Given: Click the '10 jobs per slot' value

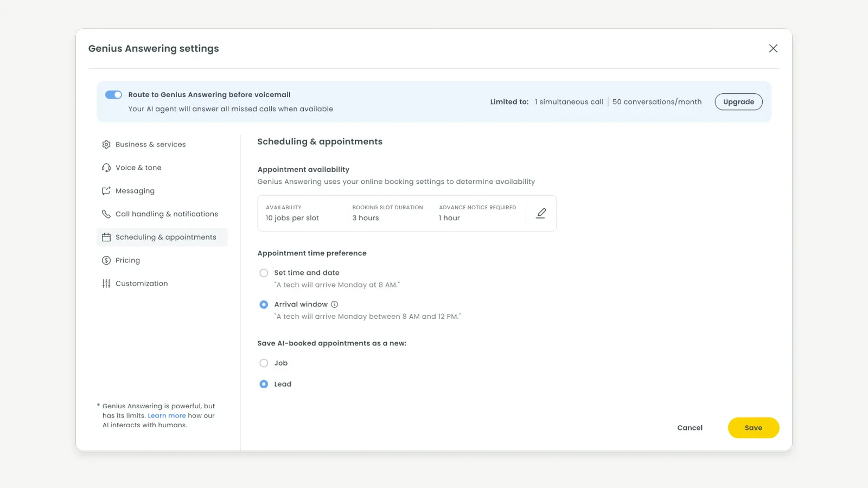Looking at the screenshot, I should coord(292,218).
